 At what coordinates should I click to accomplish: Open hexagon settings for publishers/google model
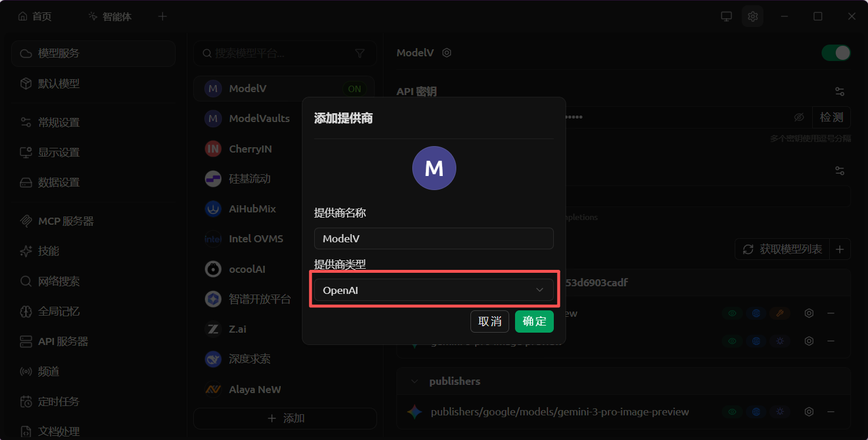809,412
